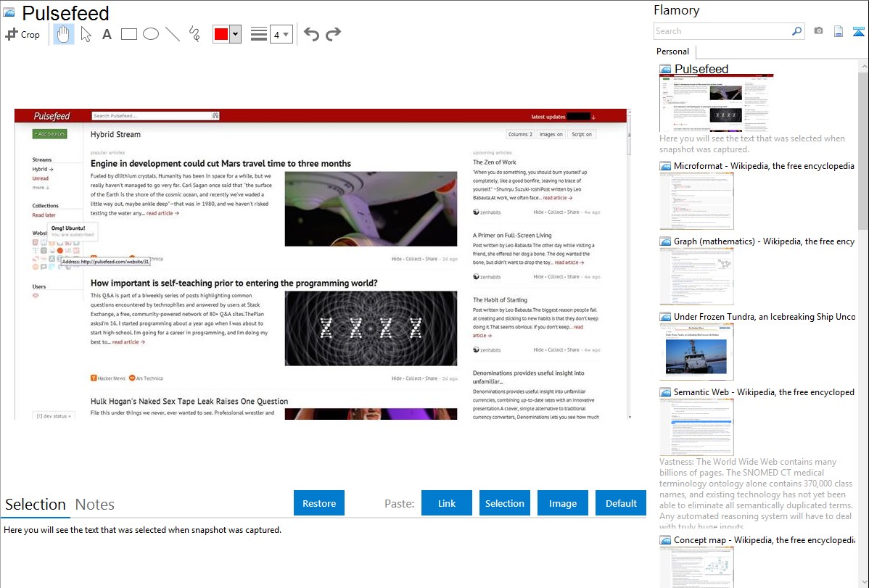Viewport: 869px width, 588px height.
Task: Toggle 'Script: on' in the snapshot
Action: coord(581,134)
